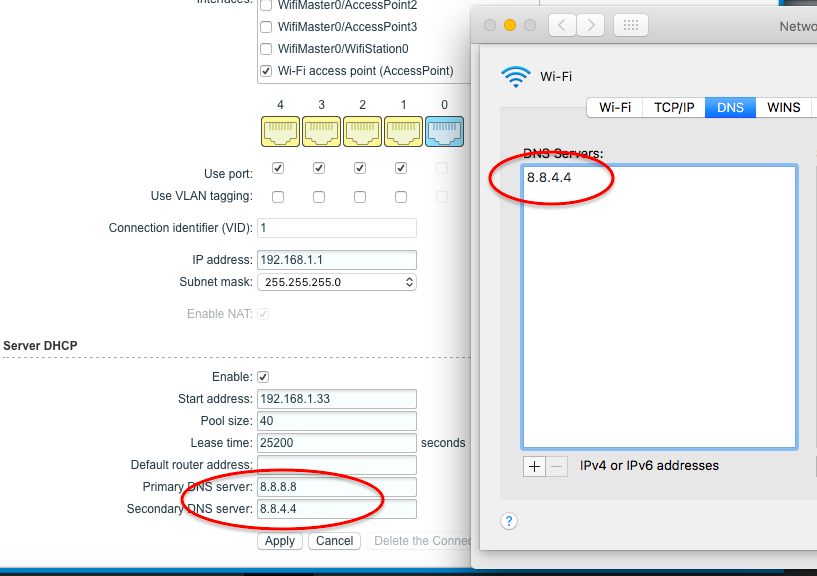Click the Cancel button
Viewport: 817px width, 576px height.
point(335,541)
